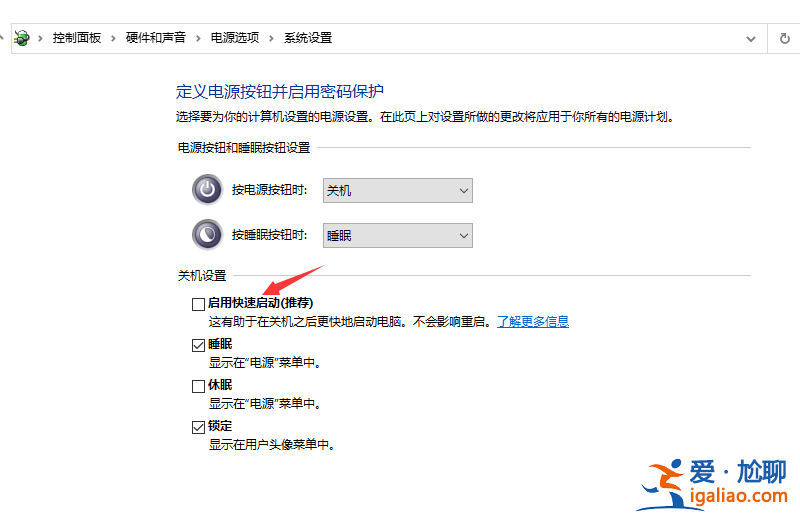Viewport: 800px width, 523px height.
Task: Expand the chevron after 控制面板
Action: [x=113, y=38]
